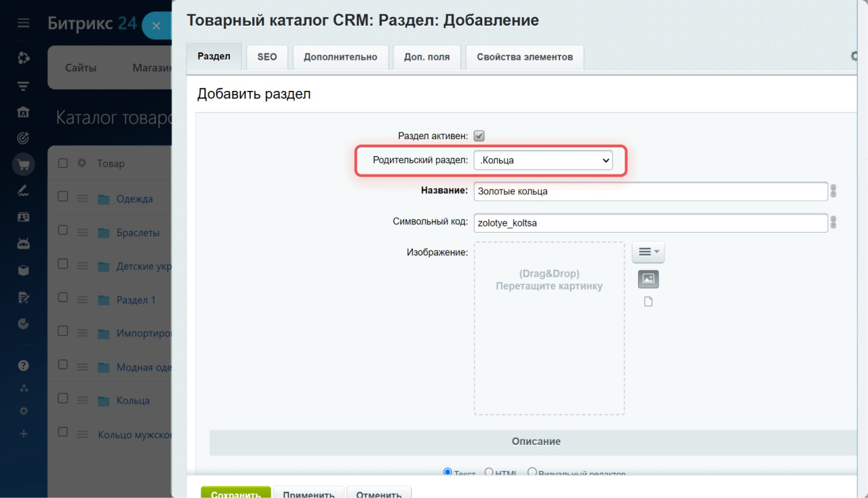This screenshot has width=868, height=498.
Task: Tick the select-all checkbox beside Товар header
Action: [63, 163]
